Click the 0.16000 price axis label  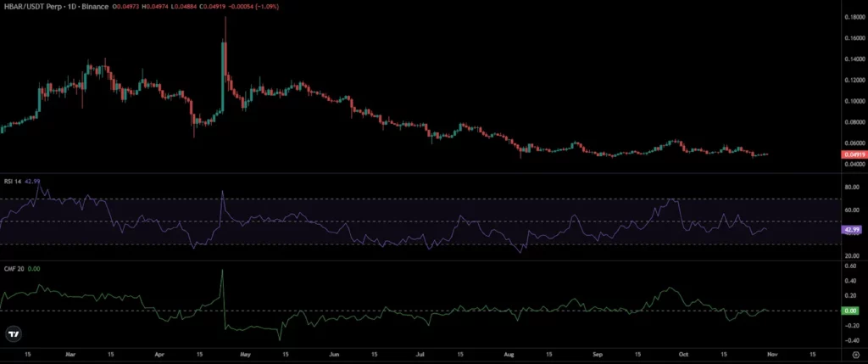(854, 38)
